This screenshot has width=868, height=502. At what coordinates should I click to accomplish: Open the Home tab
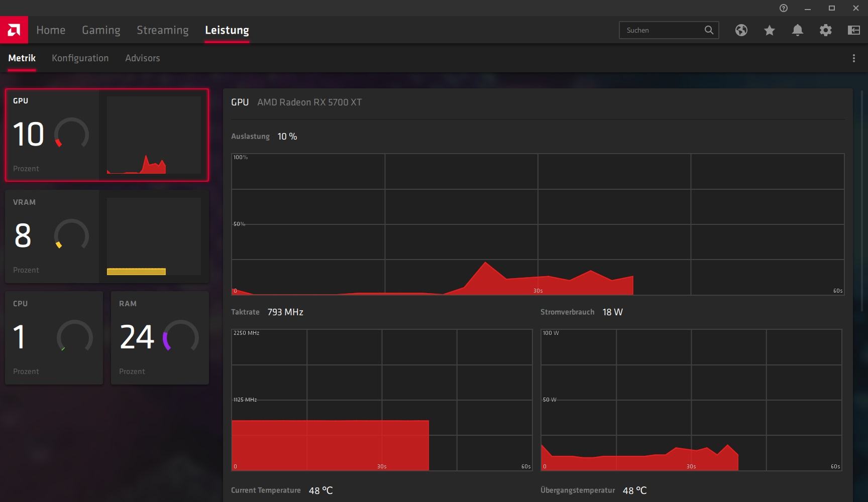[51, 30]
